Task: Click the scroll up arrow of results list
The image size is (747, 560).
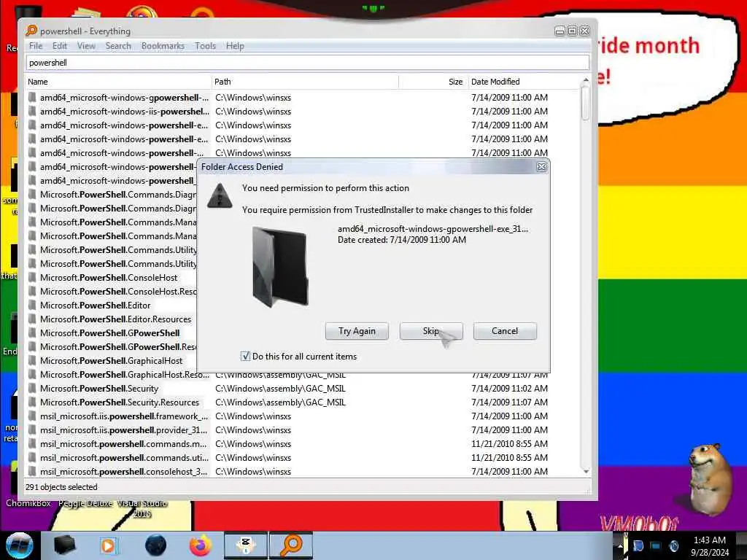Action: coord(586,80)
